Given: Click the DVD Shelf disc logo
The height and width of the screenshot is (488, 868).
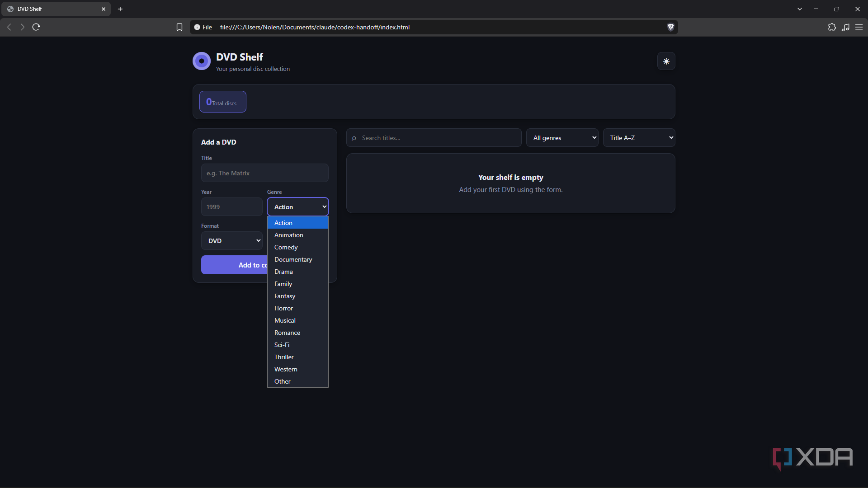Looking at the screenshot, I should [202, 61].
